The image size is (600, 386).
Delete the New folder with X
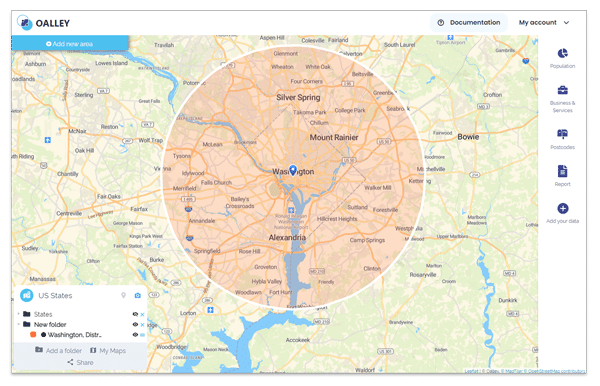coord(142,325)
